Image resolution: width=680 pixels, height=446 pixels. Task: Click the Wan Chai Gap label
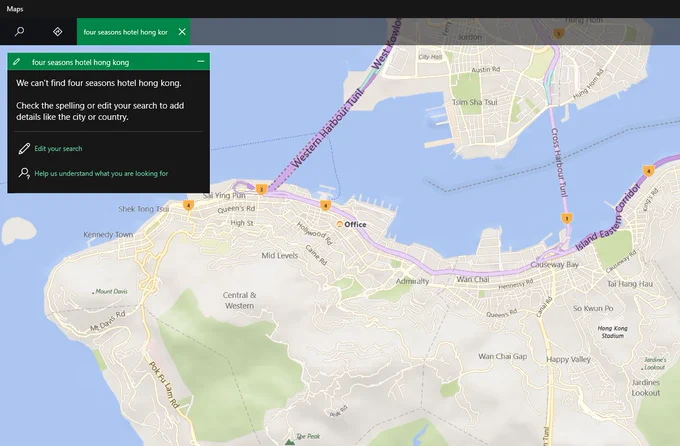pyautogui.click(x=503, y=356)
